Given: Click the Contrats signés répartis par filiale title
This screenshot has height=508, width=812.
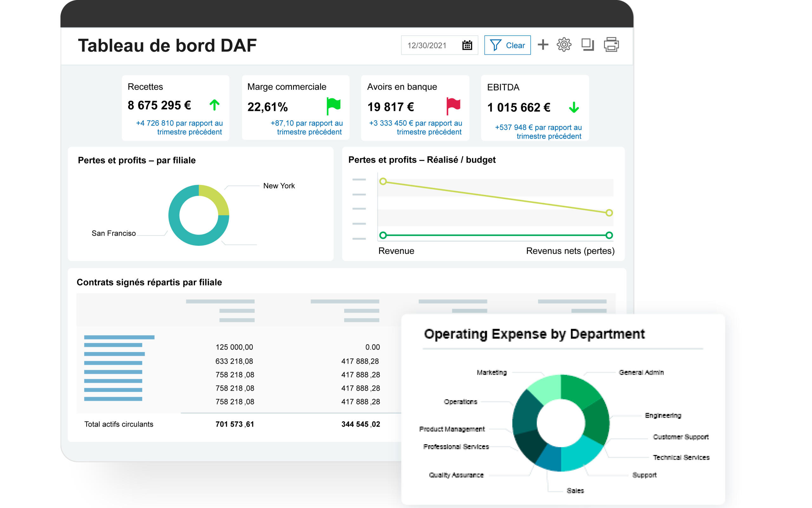Looking at the screenshot, I should point(149,282).
